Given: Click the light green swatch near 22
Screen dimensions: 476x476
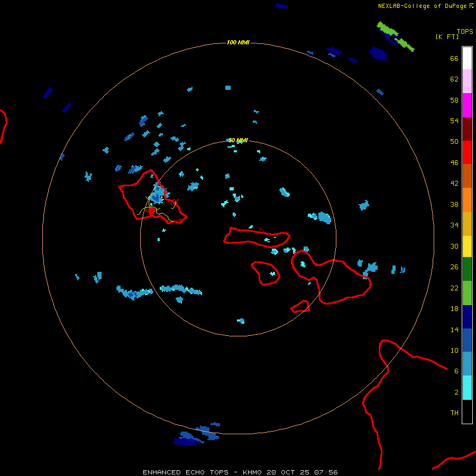Looking at the screenshot, I should tap(467, 293).
